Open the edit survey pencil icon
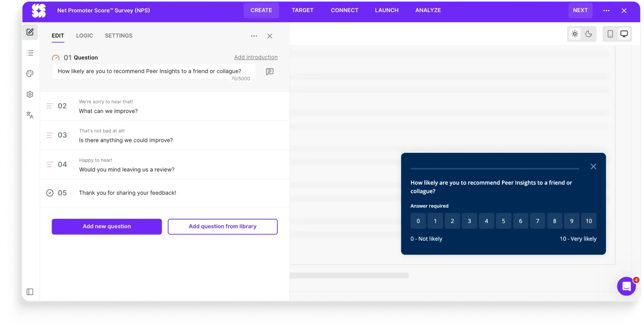The height and width of the screenshot is (333, 644). pos(30,32)
